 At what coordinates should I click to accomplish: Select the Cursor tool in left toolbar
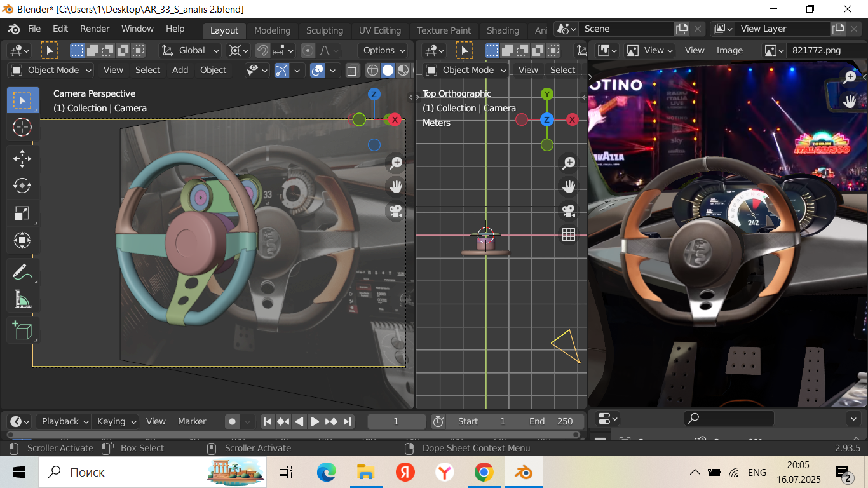(22, 128)
